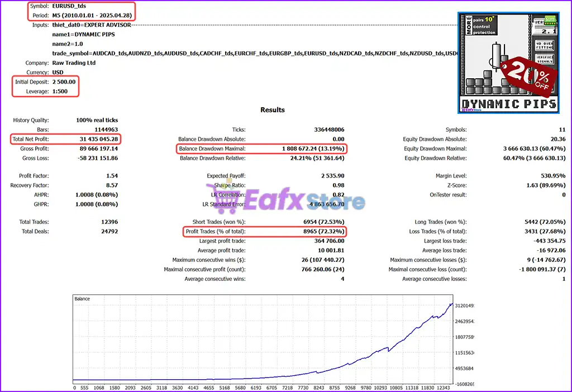Viewport: 572px width, 392px height.
Task: Click the chart x-axis label "12343"
Action: 443,388
